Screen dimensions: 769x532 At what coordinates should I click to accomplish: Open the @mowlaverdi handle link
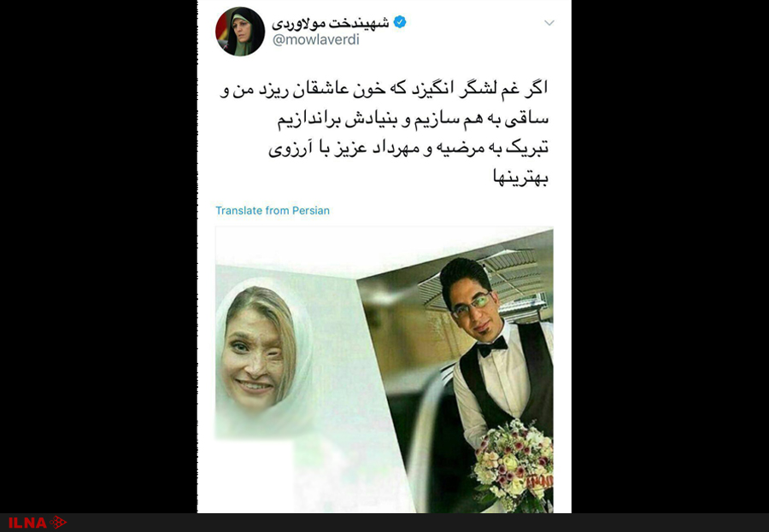pos(316,40)
